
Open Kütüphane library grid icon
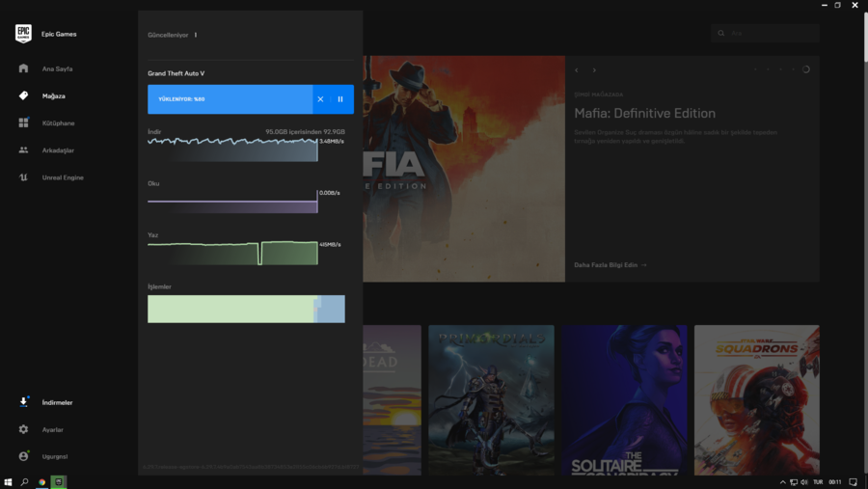(x=23, y=123)
